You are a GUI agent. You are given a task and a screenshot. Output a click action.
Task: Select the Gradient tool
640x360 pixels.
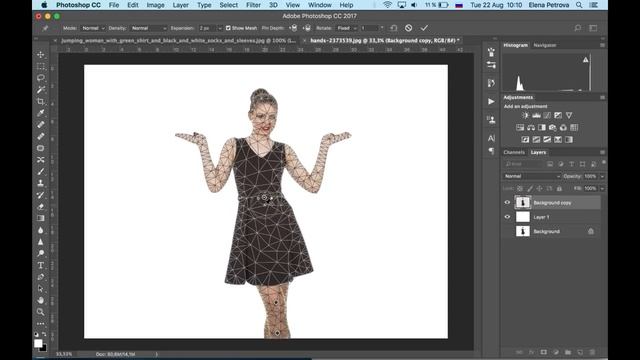[x=41, y=218]
